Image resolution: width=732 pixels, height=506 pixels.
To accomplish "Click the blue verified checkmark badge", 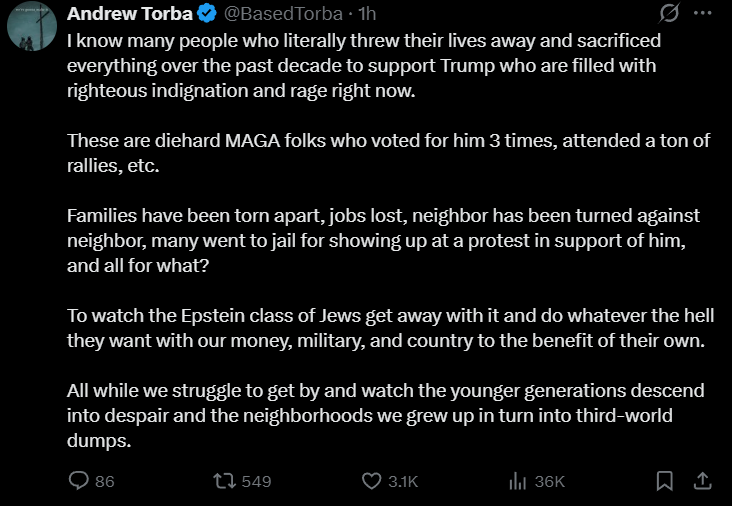I will click(x=207, y=15).
